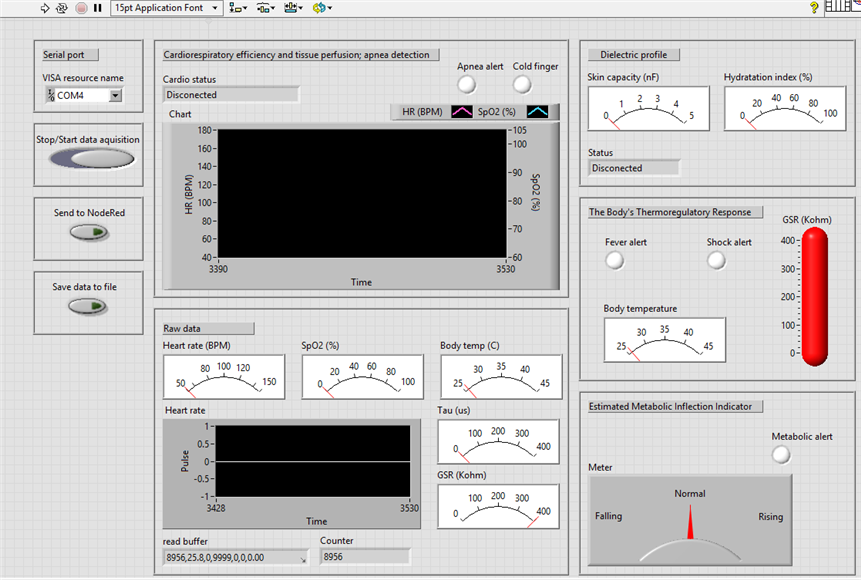Click the Body temp (C) gauge
Viewport: 861px width, 580px height.
point(501,377)
